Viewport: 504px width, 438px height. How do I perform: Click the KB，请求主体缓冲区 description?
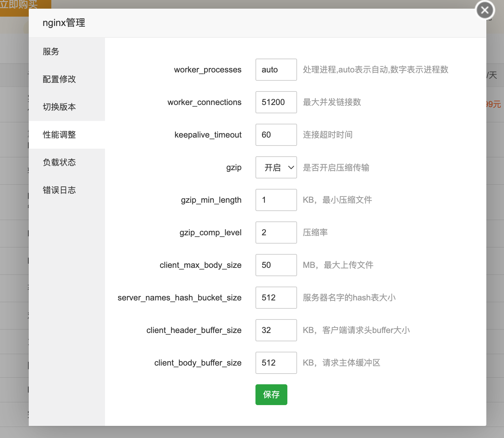click(341, 363)
